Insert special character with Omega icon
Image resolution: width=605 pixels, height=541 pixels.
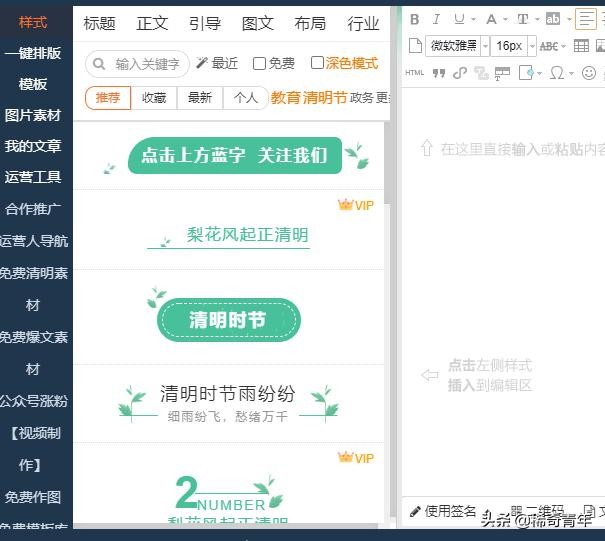(x=556, y=73)
